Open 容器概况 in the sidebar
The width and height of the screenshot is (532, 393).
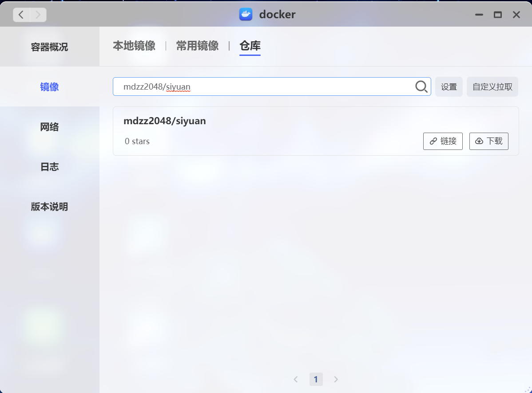[50, 47]
